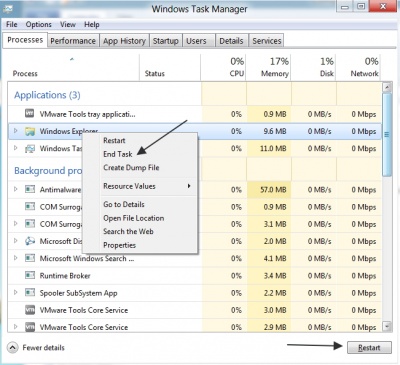
Task: Click the vertical scrollbar thumb
Action: point(387,134)
